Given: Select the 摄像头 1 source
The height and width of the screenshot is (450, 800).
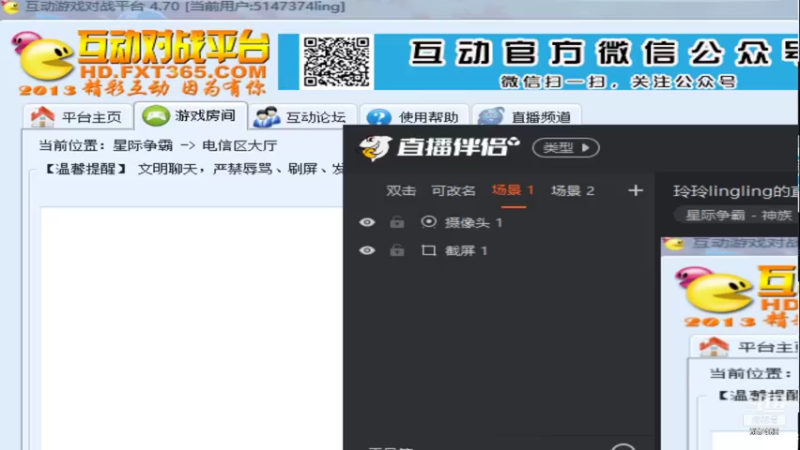Looking at the screenshot, I should point(473,222).
